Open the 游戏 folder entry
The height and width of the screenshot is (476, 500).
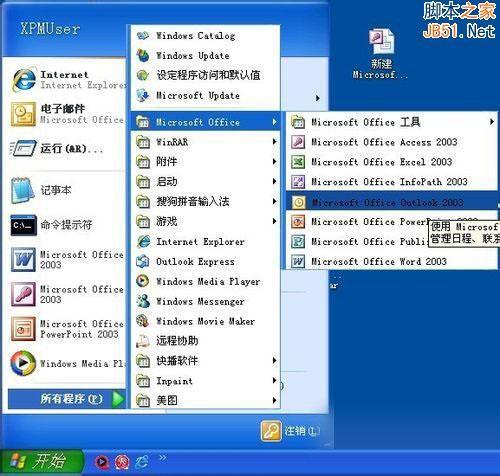[205, 221]
